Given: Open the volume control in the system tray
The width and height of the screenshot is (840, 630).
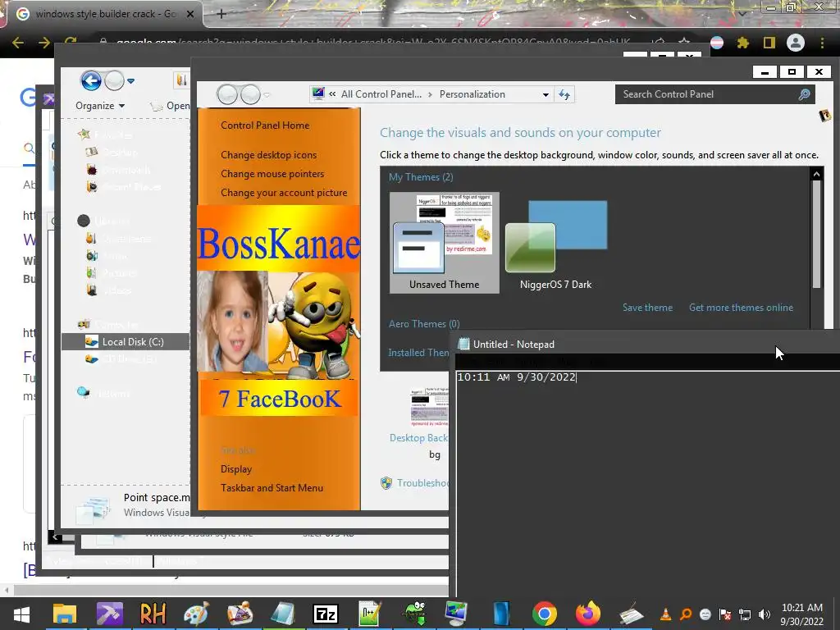Looking at the screenshot, I should click(765, 614).
